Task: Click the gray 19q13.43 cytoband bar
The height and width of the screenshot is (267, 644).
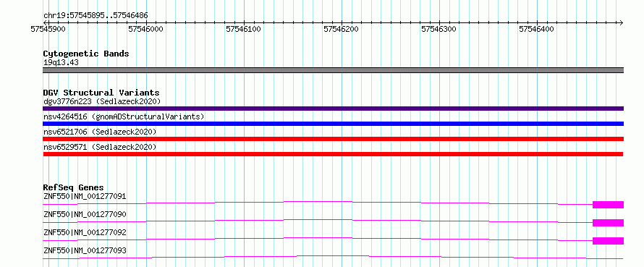Action: [333, 70]
